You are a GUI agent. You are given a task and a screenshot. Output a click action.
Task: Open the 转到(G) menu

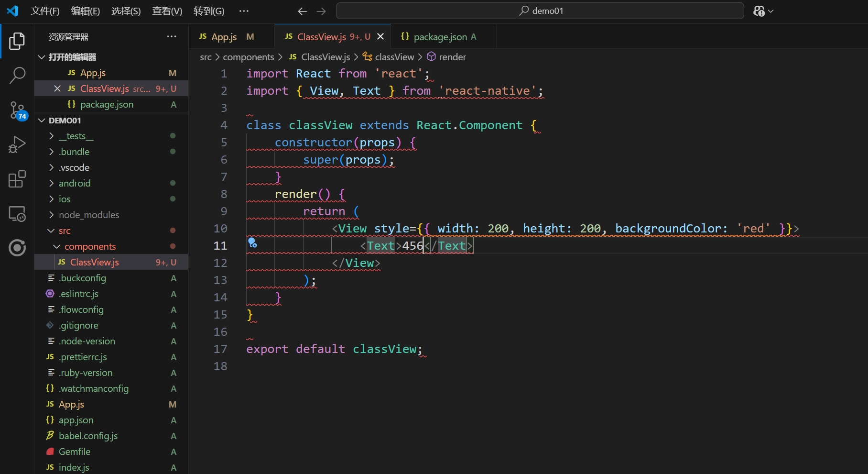(x=209, y=11)
